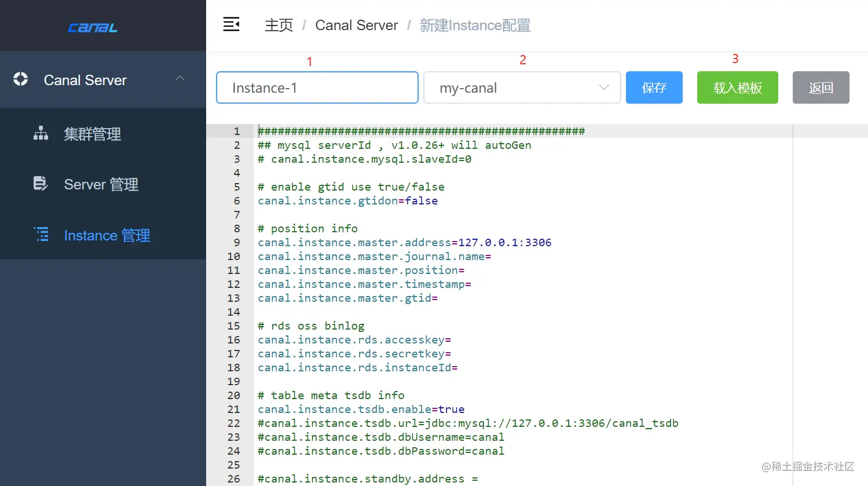The image size is (868, 486).
Task: Click '# table meta tsdb info' comment
Action: (x=331, y=395)
